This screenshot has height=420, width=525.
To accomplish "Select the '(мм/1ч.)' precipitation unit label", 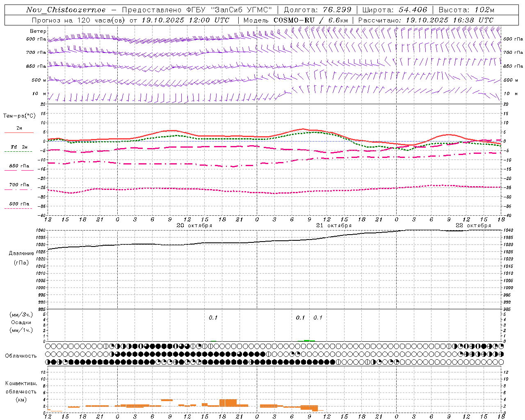I will click(x=21, y=330).
